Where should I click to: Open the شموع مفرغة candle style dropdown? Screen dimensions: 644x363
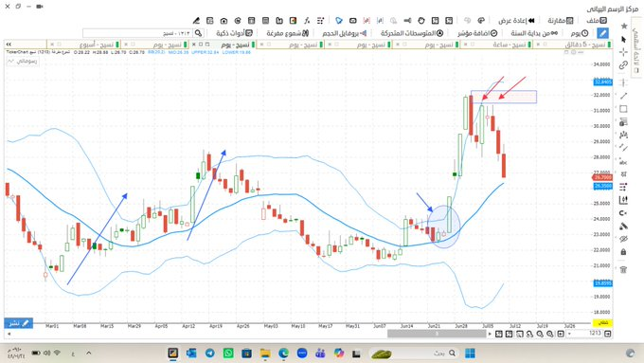(x=288, y=33)
